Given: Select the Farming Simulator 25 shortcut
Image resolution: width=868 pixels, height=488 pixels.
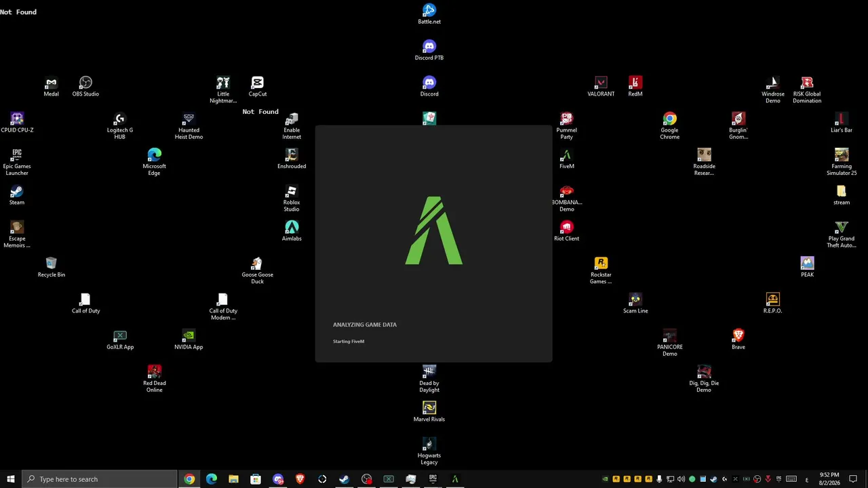Looking at the screenshot, I should [842, 162].
